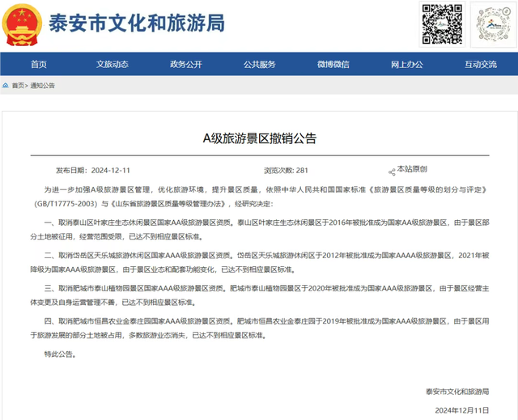
Task: Open the 微博微信 navigation item
Action: pos(333,65)
